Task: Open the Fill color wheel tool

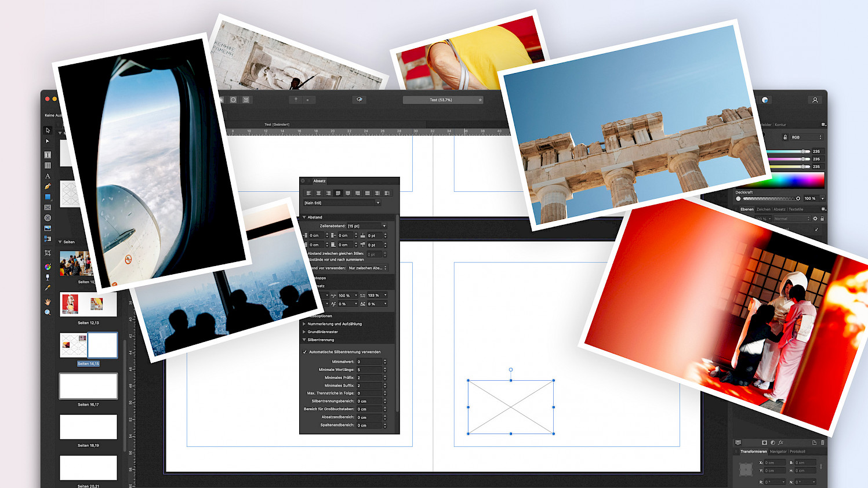Action: pos(48,267)
